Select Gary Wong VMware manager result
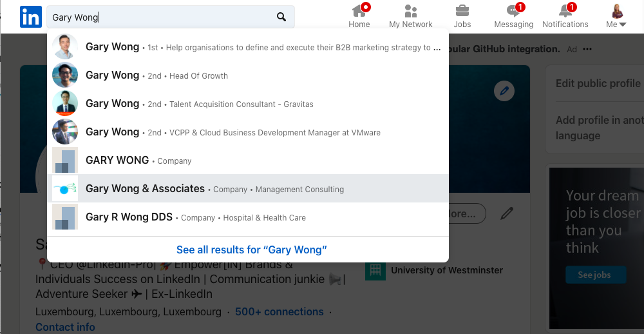The image size is (644, 334). pyautogui.click(x=248, y=132)
